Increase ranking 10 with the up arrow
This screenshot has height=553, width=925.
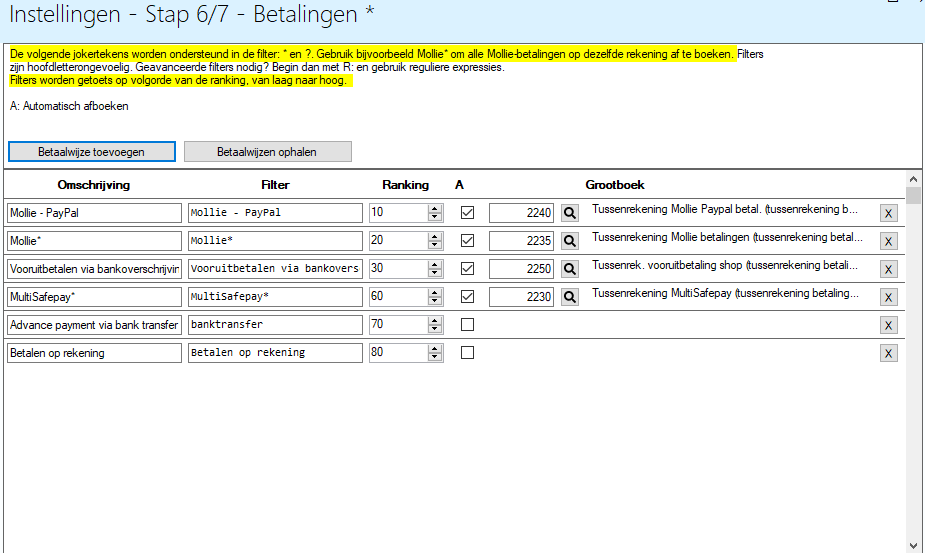pyautogui.click(x=435, y=208)
